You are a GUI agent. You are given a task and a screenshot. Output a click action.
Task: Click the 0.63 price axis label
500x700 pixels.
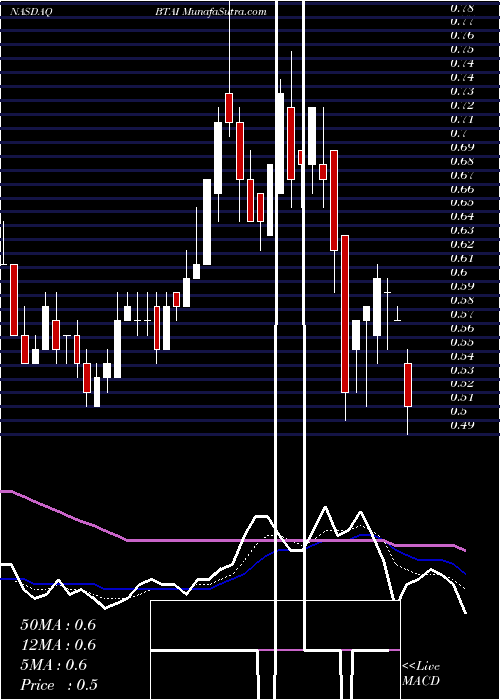tap(462, 230)
